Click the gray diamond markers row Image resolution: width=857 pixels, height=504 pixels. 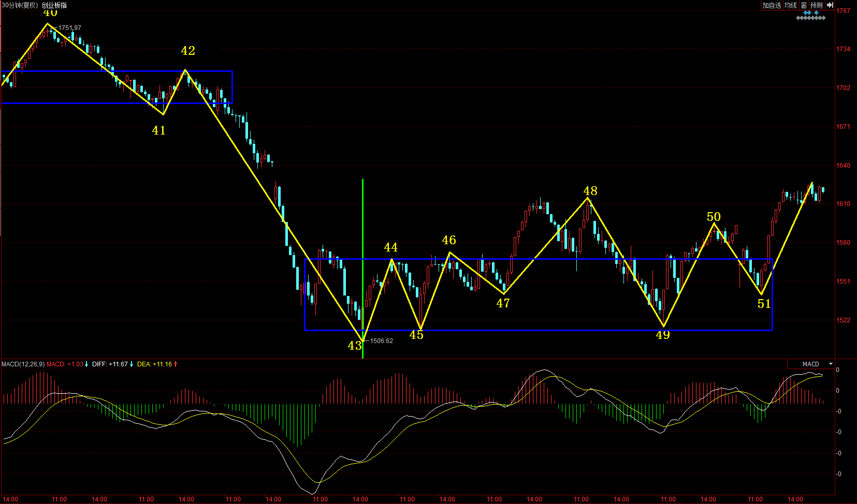pyautogui.click(x=811, y=18)
